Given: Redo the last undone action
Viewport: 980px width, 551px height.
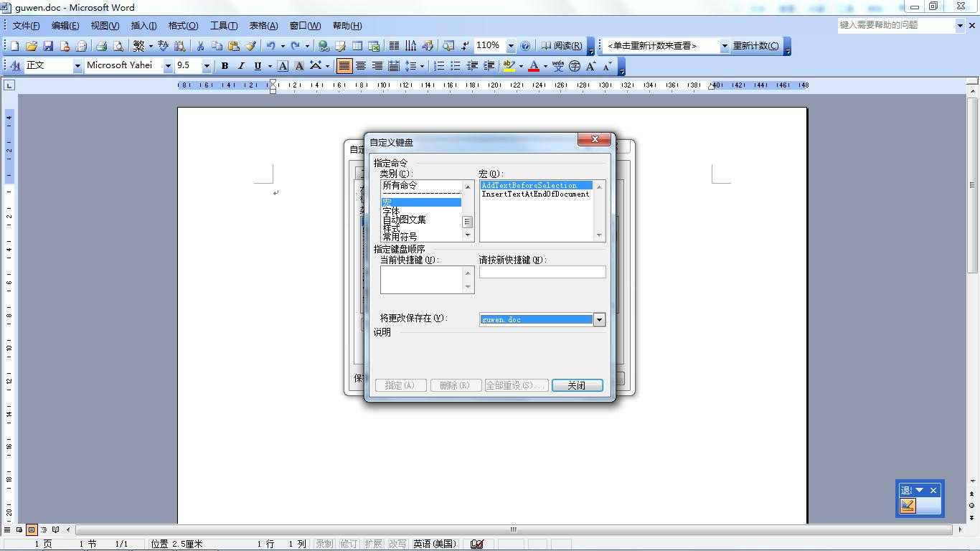Looking at the screenshot, I should tap(295, 46).
